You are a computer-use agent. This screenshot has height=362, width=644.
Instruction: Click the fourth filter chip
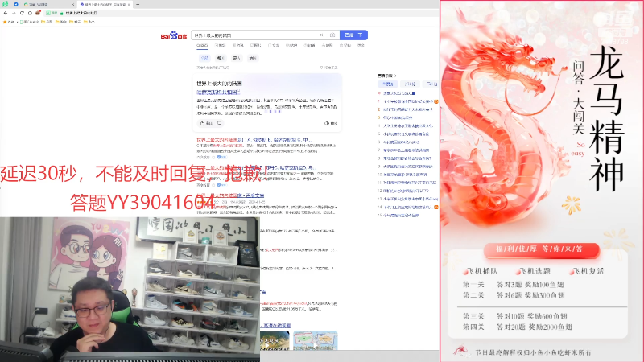253,58
